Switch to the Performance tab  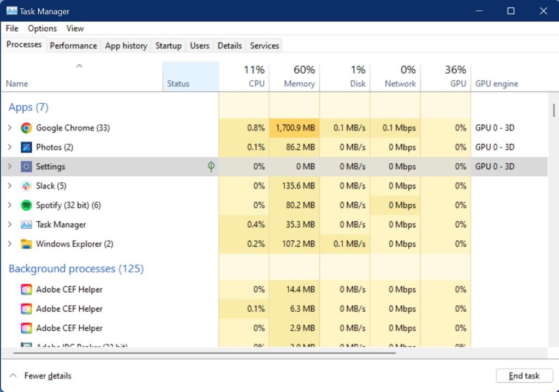point(73,46)
